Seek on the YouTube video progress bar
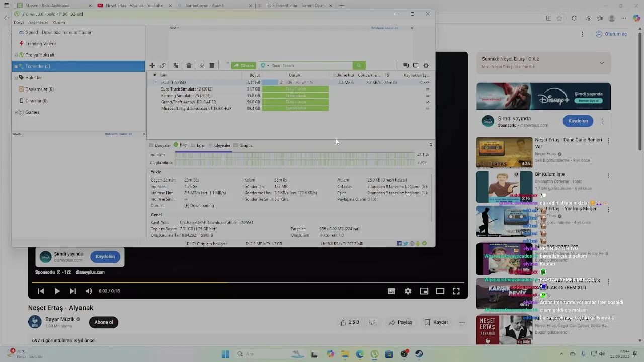 248,282
